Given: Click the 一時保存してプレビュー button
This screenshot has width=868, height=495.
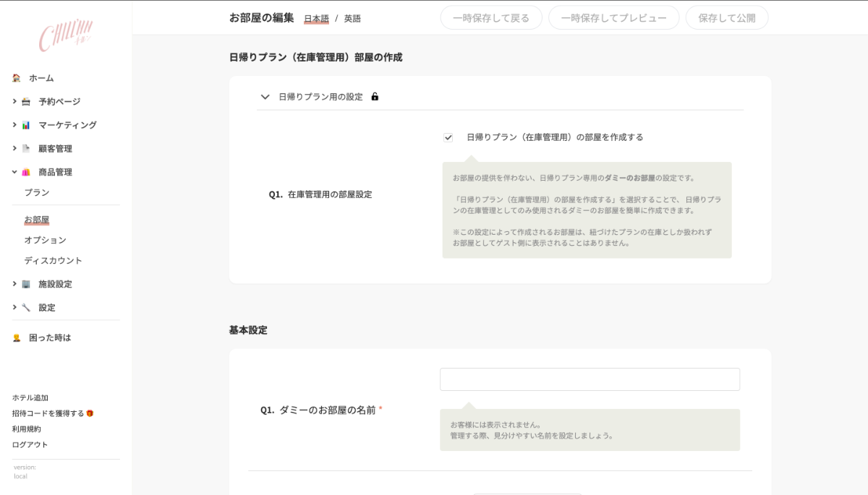Looking at the screenshot, I should pos(613,18).
